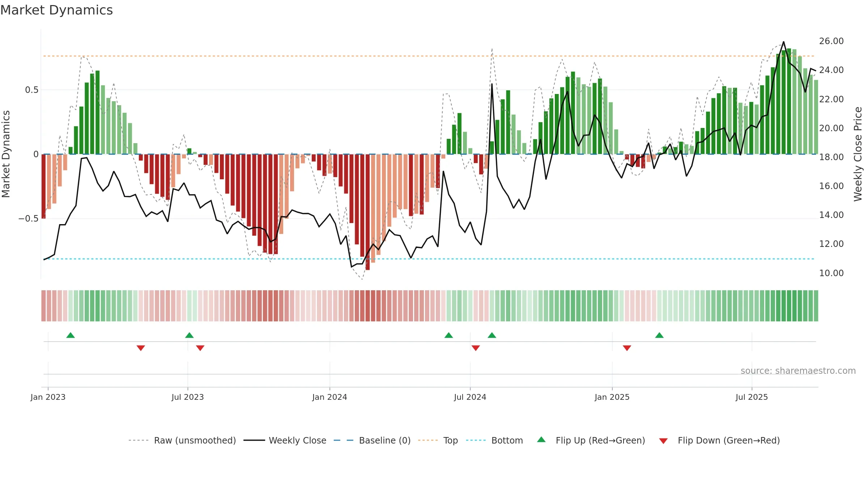Click the Jan 2023 x-axis label

click(x=48, y=397)
